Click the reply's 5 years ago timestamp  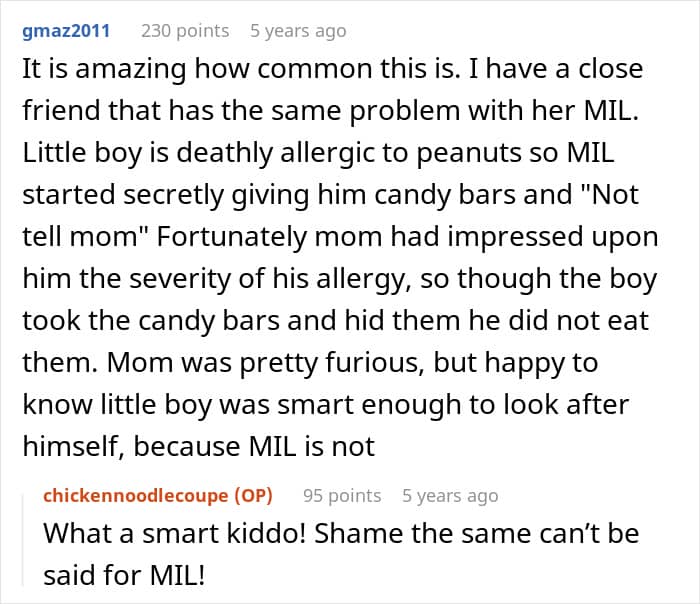point(450,495)
